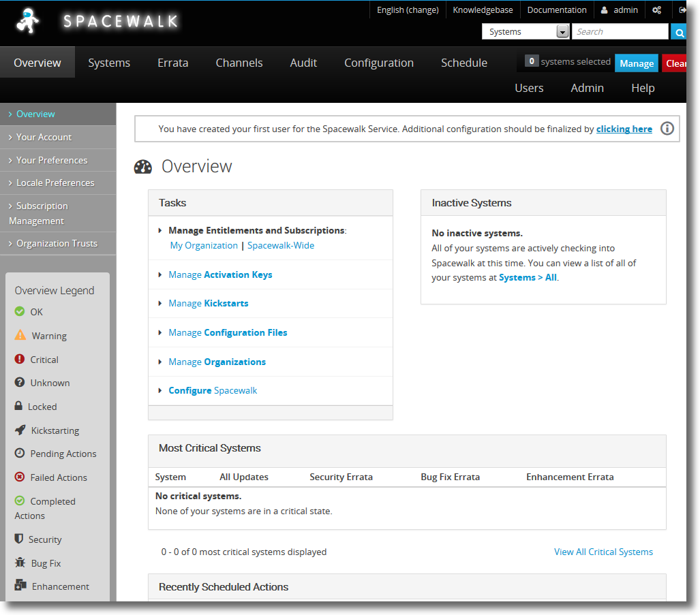
Task: Select Subscription Management in the sidebar
Action: click(x=58, y=213)
